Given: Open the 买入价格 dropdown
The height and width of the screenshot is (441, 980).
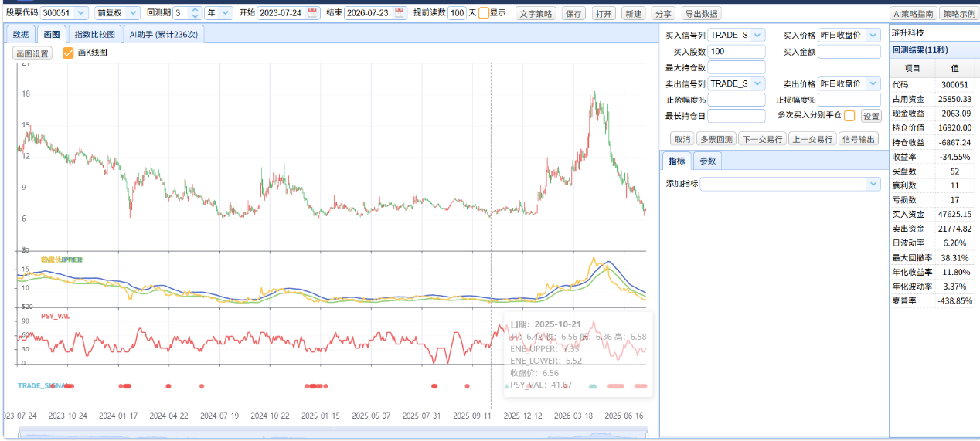Looking at the screenshot, I should [x=849, y=36].
